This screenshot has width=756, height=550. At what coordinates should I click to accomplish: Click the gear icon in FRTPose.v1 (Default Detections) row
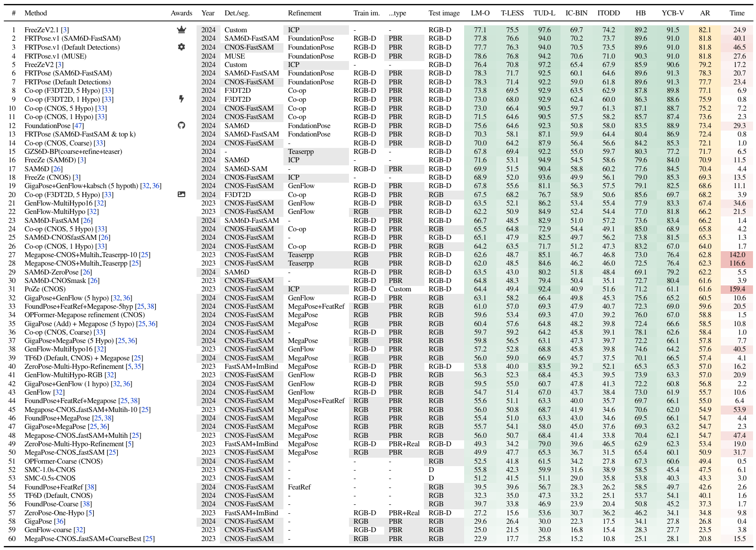pyautogui.click(x=181, y=47)
